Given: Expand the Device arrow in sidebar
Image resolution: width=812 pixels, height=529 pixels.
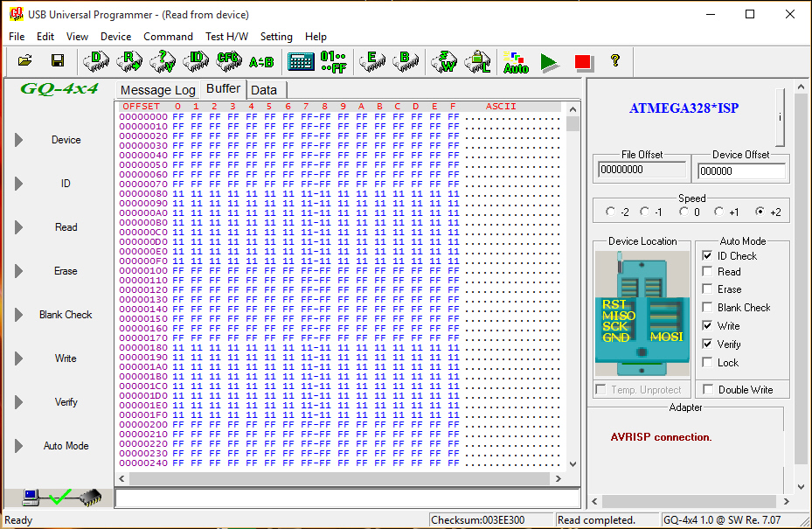Looking at the screenshot, I should pyautogui.click(x=18, y=140).
